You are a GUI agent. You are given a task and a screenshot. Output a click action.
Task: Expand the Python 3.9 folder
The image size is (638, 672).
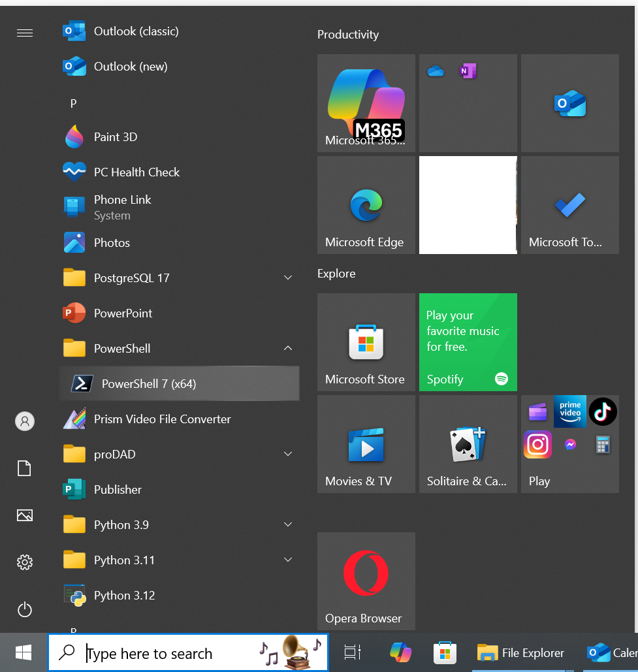(179, 525)
